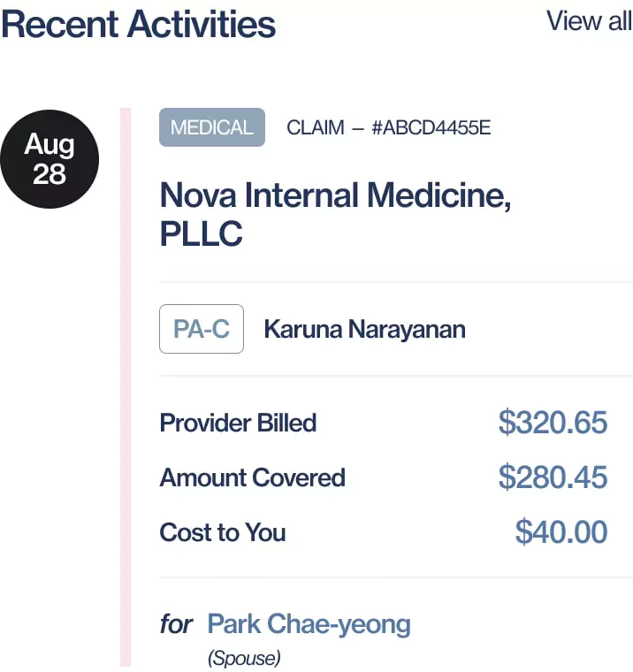633x672 pixels.
Task: Click the Spouse relationship label
Action: coord(244,658)
